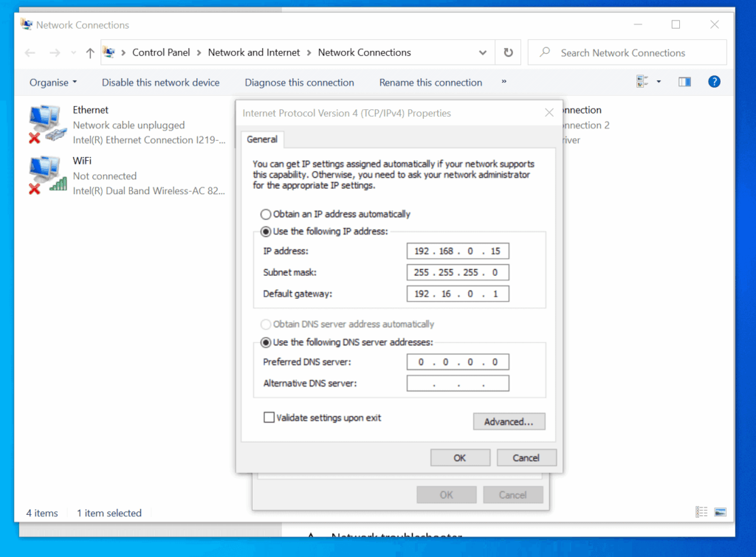Click the Back navigation arrow

click(30, 53)
